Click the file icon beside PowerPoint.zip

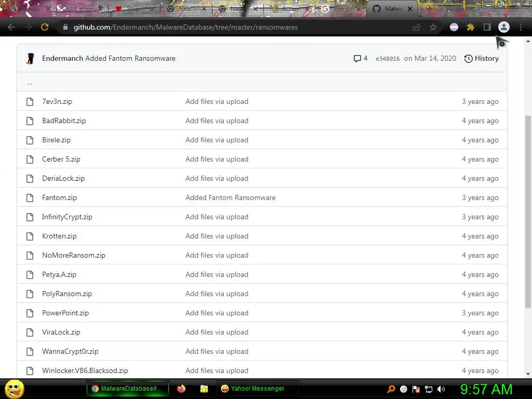tap(30, 313)
